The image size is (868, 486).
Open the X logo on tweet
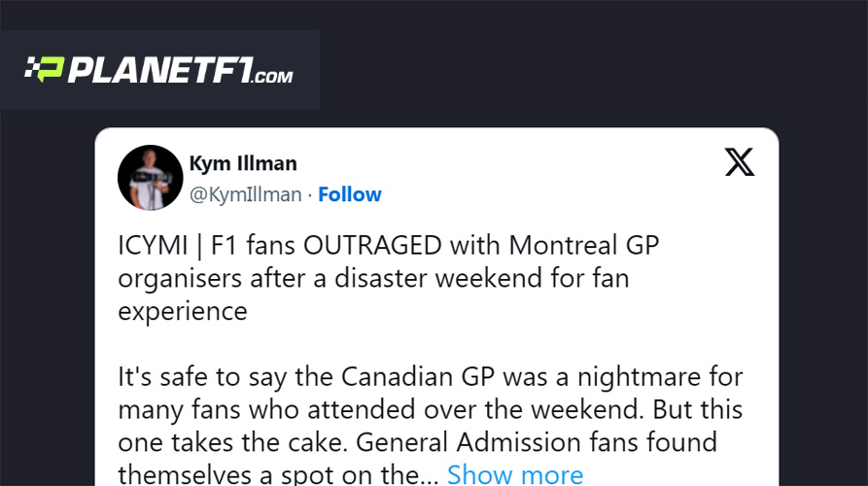point(740,162)
